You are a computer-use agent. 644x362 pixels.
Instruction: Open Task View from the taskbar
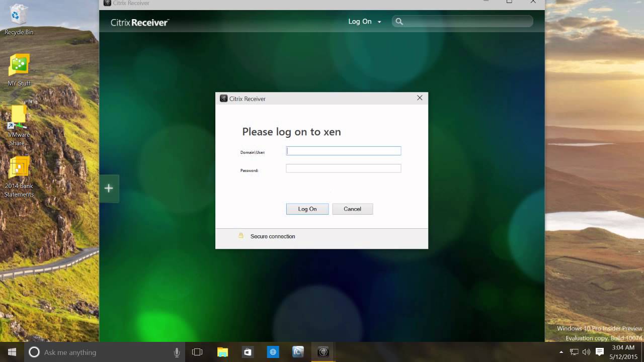(x=197, y=352)
